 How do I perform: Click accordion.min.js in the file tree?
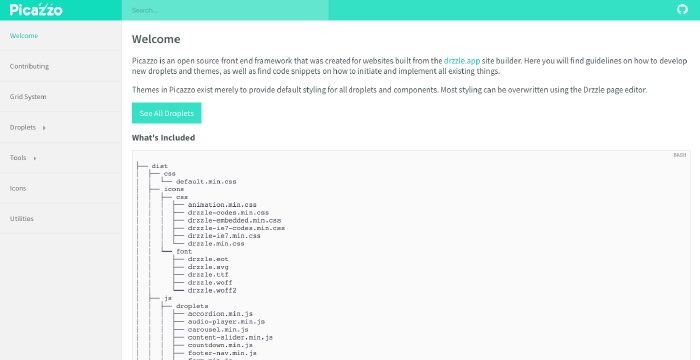(220, 314)
